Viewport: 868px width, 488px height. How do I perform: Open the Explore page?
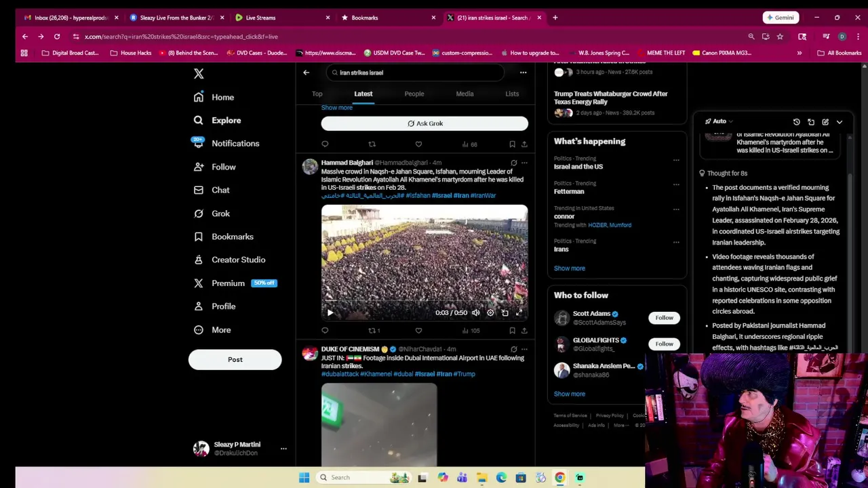(217, 120)
